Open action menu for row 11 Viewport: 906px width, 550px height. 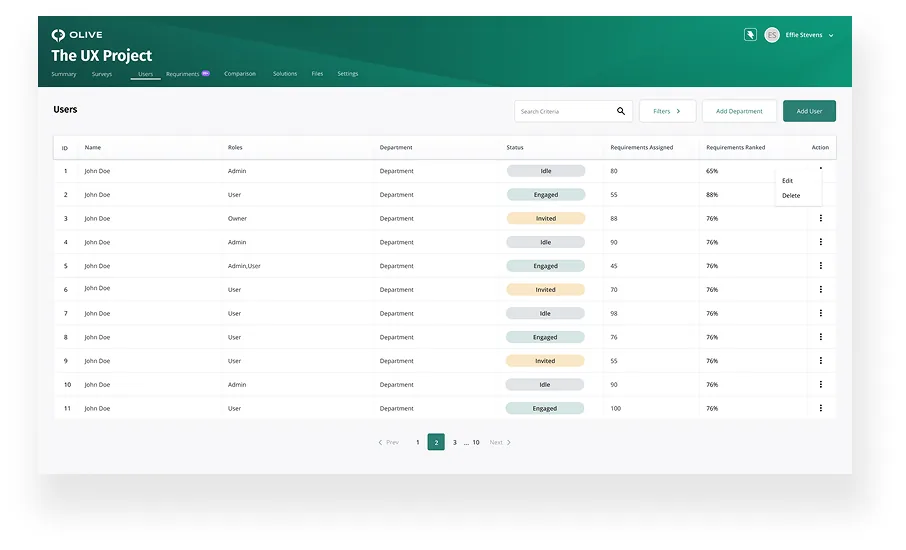(x=820, y=408)
